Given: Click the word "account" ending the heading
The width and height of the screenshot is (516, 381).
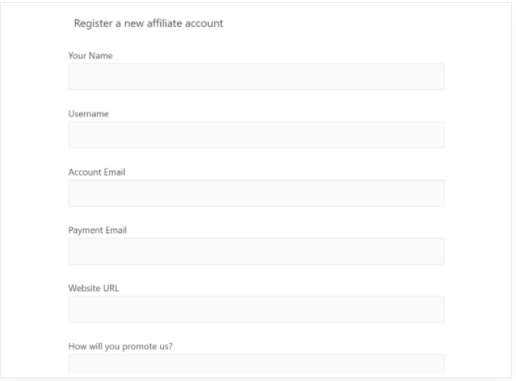Looking at the screenshot, I should click(204, 24).
